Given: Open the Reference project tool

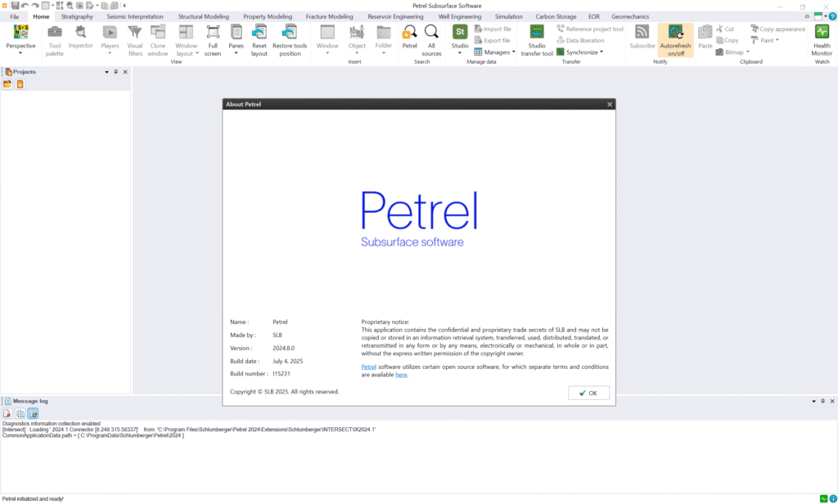Looking at the screenshot, I should pos(590,29).
